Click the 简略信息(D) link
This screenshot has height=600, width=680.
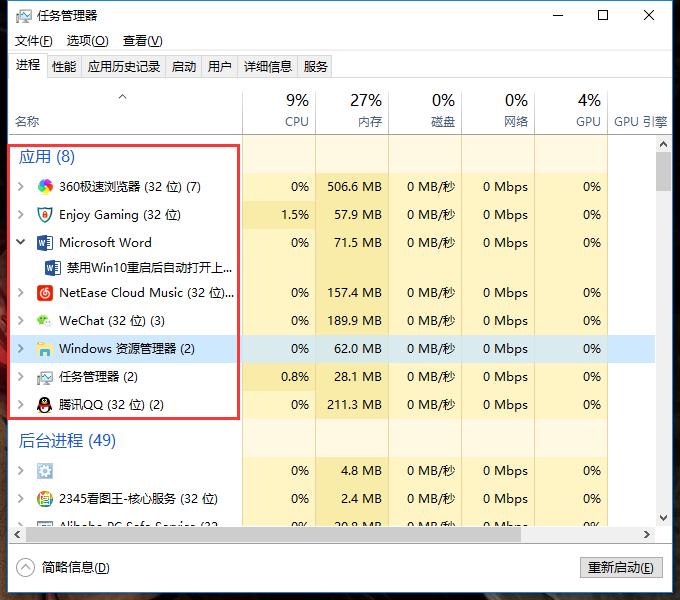(75, 567)
